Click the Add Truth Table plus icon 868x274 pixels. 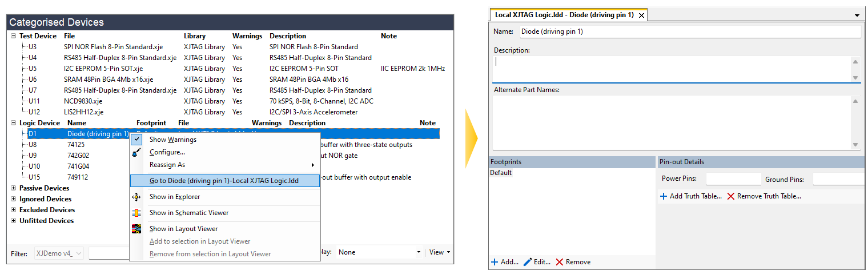pos(664,196)
